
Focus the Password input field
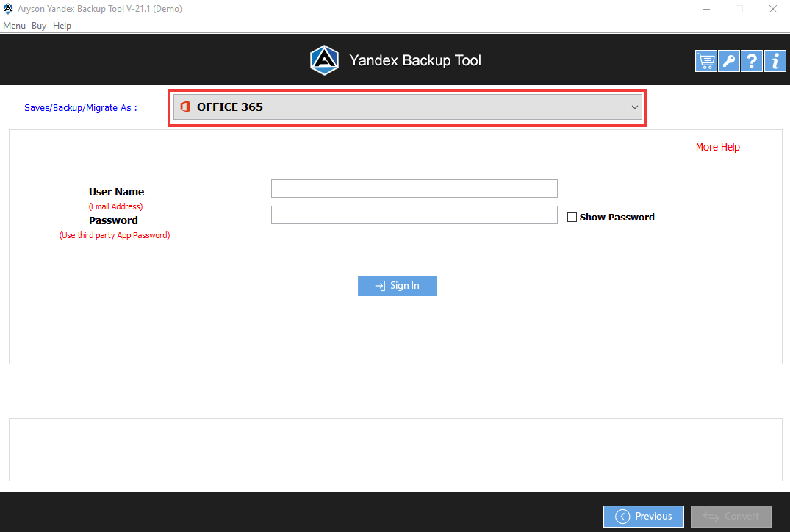414,215
